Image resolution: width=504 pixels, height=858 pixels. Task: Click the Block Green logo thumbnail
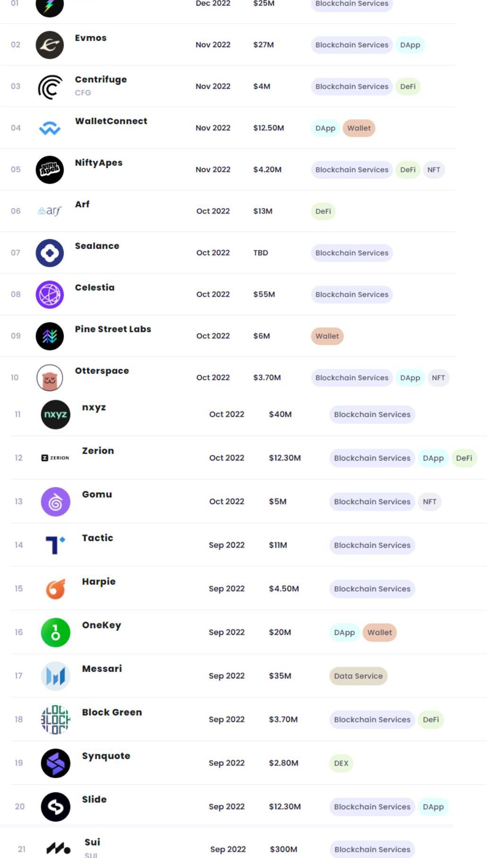point(56,720)
